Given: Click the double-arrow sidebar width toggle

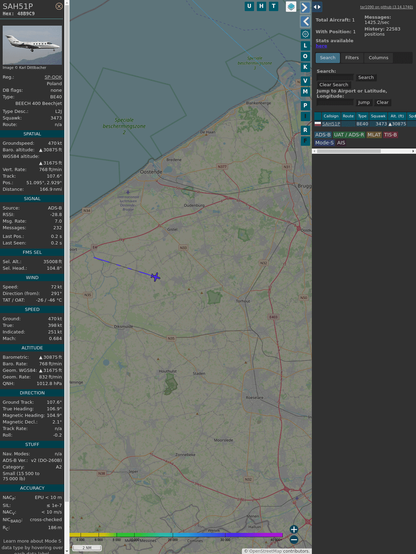Looking at the screenshot, I should (317, 7).
